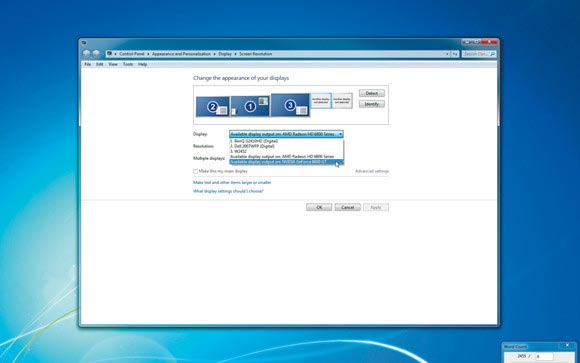Click the Display breadcrumb

click(x=225, y=54)
